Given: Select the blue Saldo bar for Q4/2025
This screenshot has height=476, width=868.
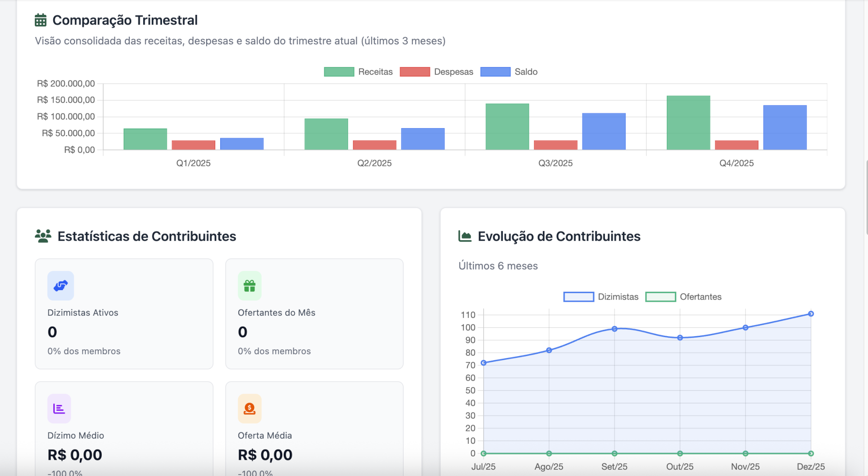Looking at the screenshot, I should point(784,127).
